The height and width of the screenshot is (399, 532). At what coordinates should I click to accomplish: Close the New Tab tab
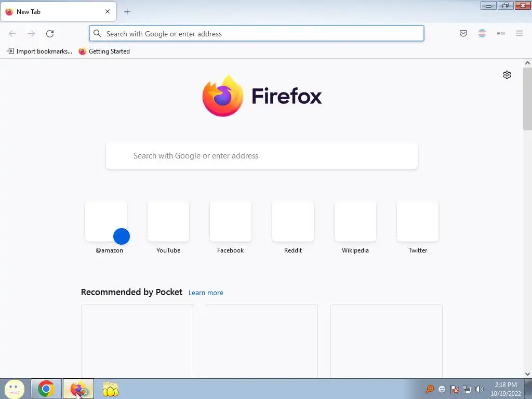tap(108, 11)
